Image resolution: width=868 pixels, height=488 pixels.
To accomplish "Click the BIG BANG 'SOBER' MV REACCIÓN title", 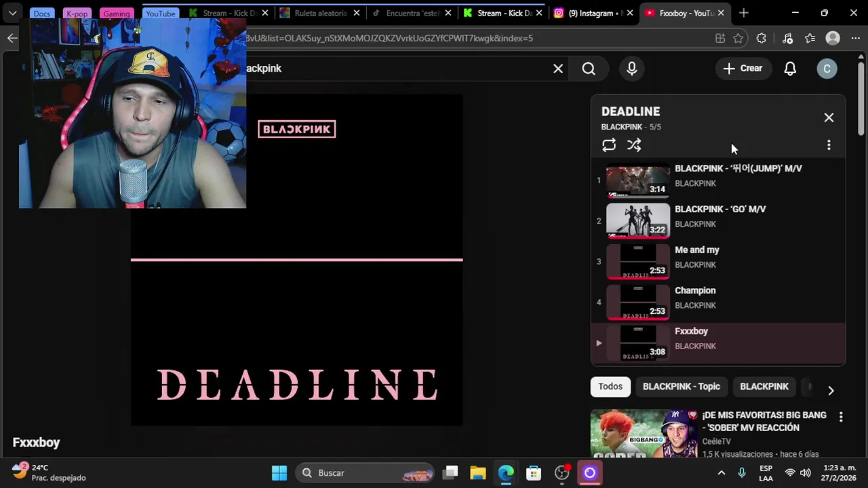I will pos(764,421).
